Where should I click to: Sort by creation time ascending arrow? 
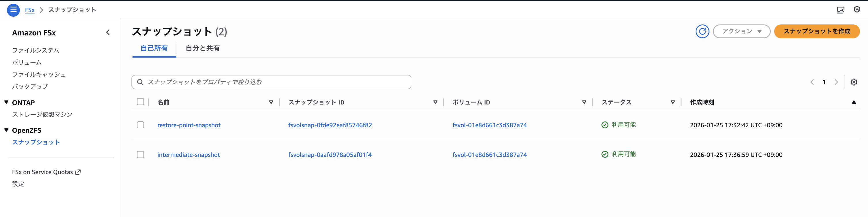coord(854,102)
